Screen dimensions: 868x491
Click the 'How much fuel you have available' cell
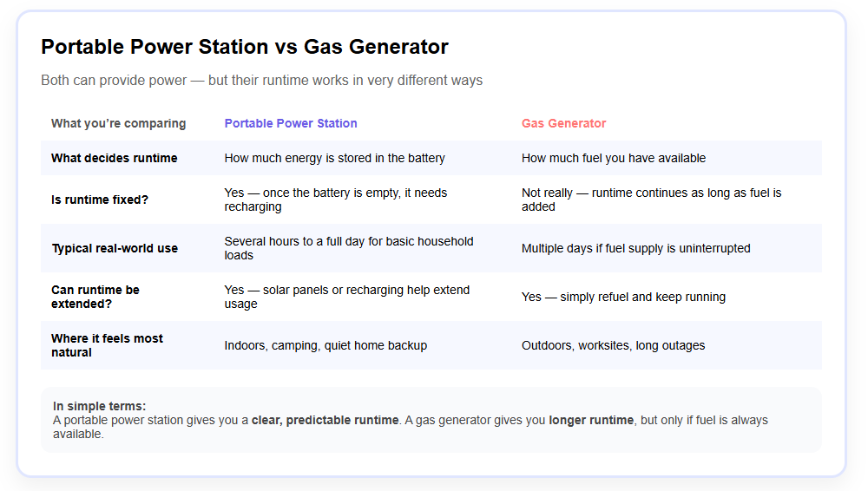pyautogui.click(x=613, y=158)
